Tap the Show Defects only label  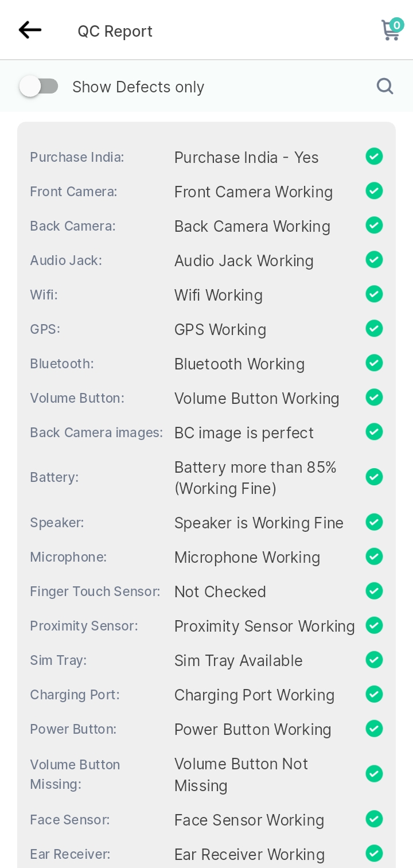point(138,87)
